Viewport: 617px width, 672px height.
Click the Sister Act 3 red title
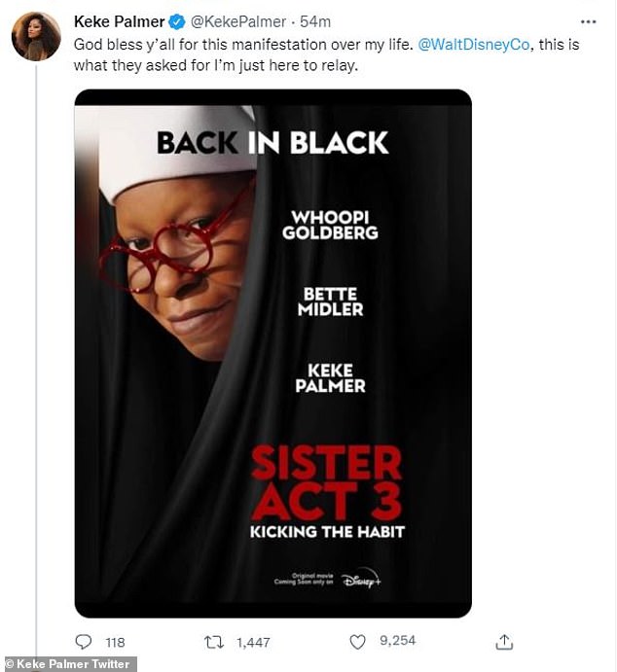coord(327,482)
